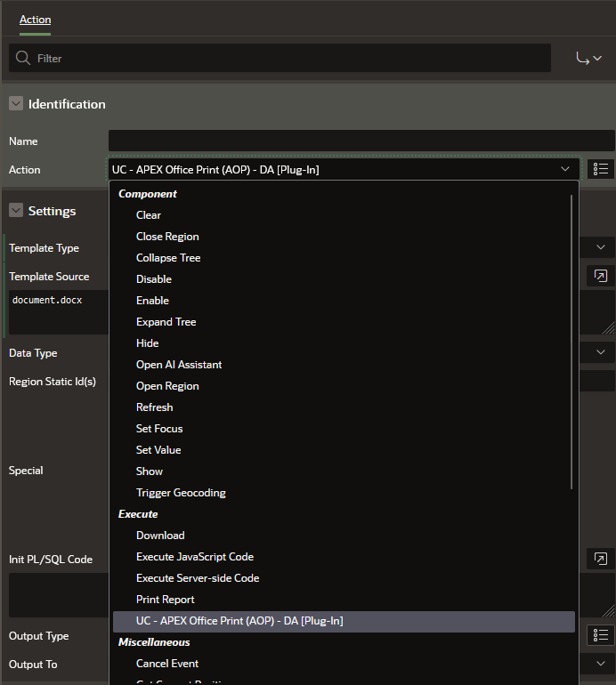Close the Action dropdown via its chevron
The height and width of the screenshot is (685, 616).
click(x=564, y=169)
